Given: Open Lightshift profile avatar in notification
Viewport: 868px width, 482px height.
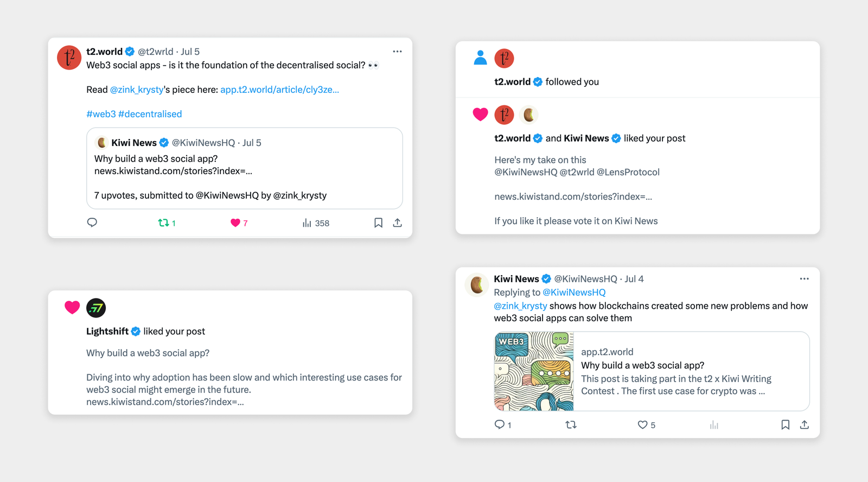Looking at the screenshot, I should click(x=96, y=308).
